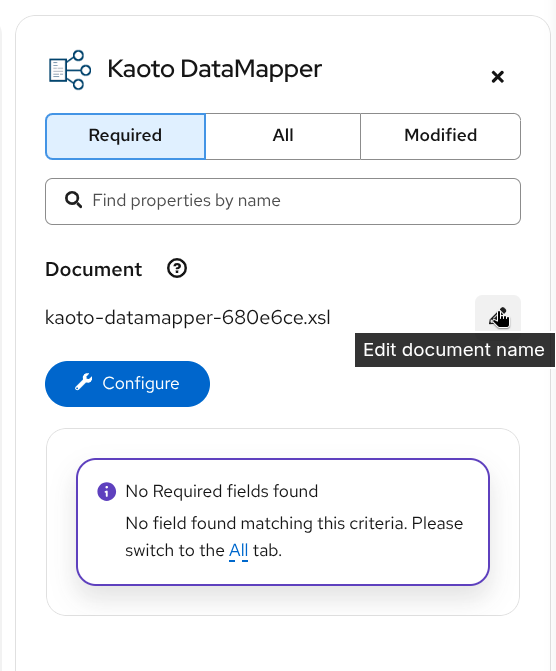Click the wrench icon in Configure
556x671 pixels.
click(84, 382)
